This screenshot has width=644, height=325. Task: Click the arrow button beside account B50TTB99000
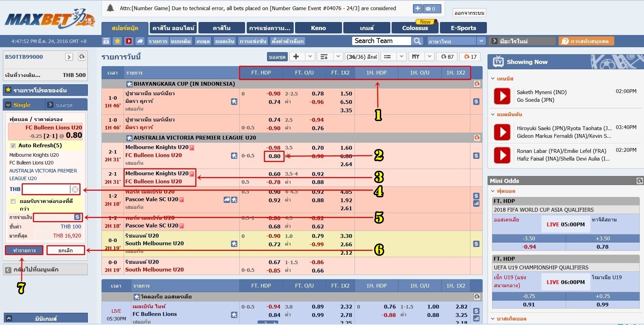(69, 57)
